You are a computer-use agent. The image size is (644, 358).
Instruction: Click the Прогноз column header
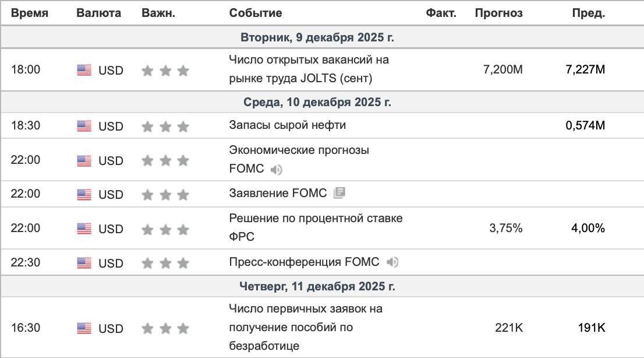pyautogui.click(x=498, y=13)
